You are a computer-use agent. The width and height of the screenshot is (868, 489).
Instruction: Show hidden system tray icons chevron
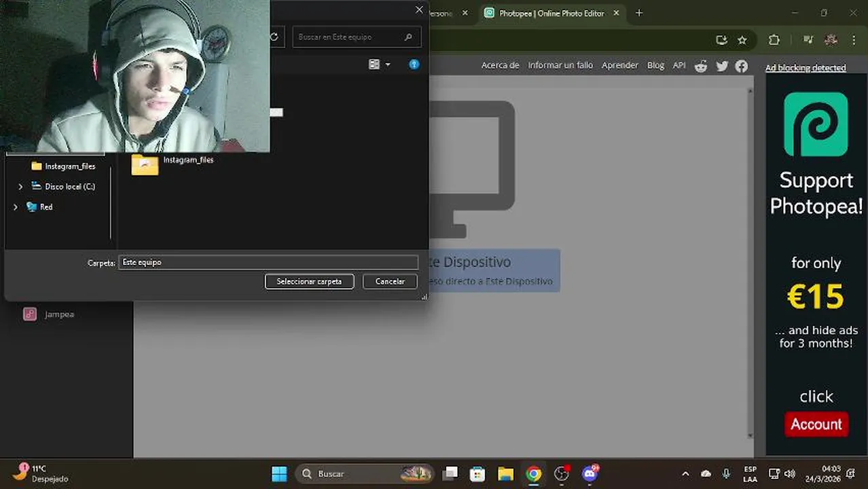[x=685, y=473]
